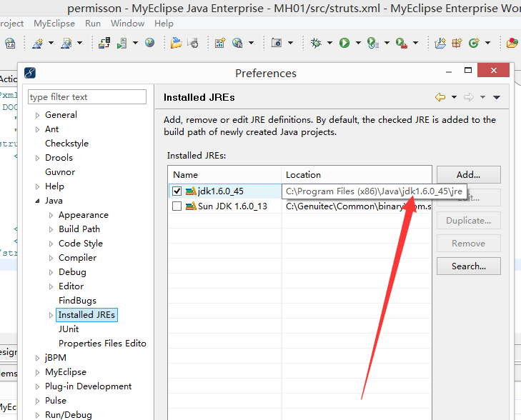Uncheck the jdk1.6.0_45 JRE checkbox

coord(177,191)
